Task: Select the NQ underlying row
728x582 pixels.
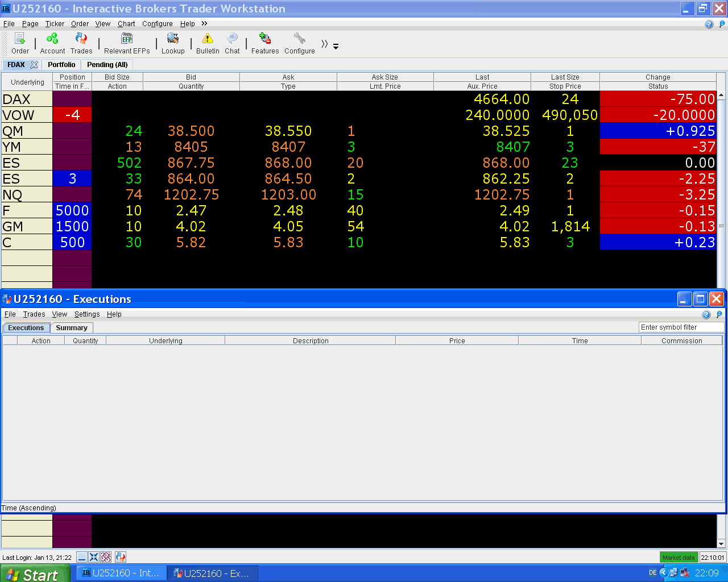Action: point(27,194)
